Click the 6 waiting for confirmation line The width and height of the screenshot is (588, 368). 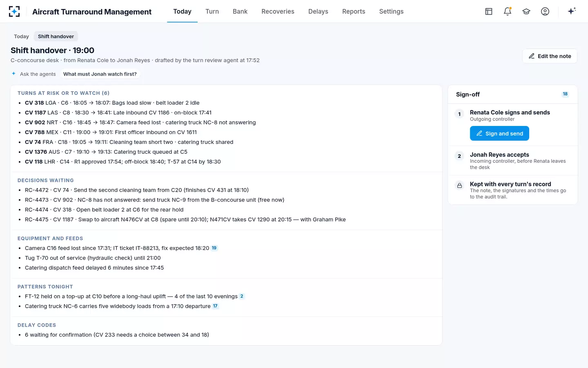click(117, 335)
